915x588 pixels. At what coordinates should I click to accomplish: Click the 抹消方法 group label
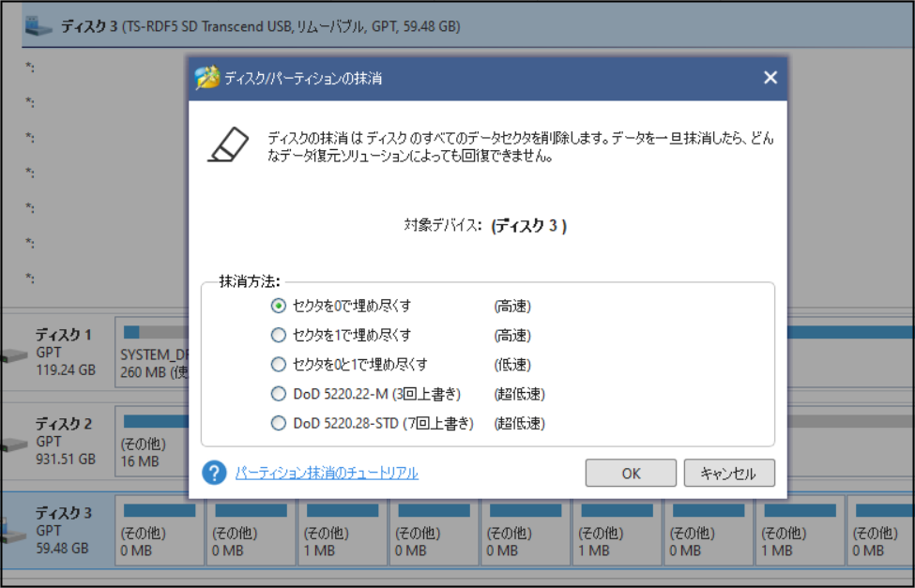coord(250,281)
